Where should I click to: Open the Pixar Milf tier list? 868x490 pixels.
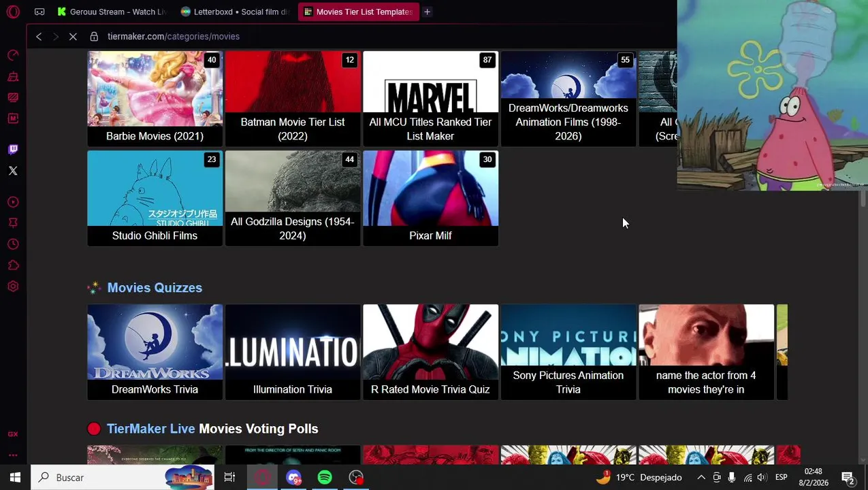[x=430, y=198]
